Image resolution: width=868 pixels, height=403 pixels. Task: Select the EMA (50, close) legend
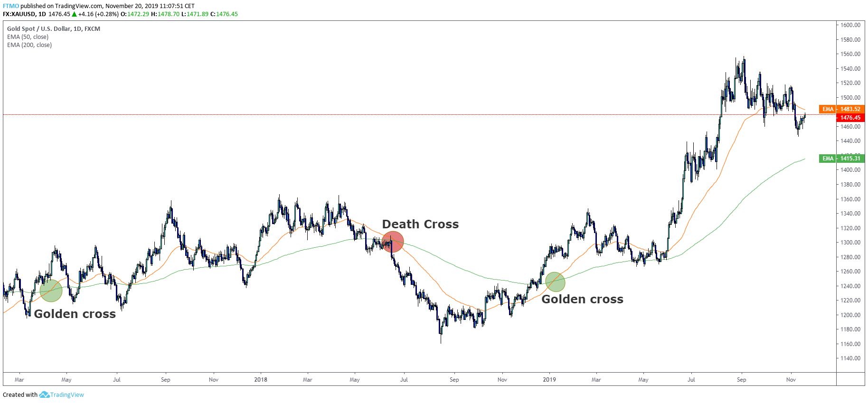[28, 37]
